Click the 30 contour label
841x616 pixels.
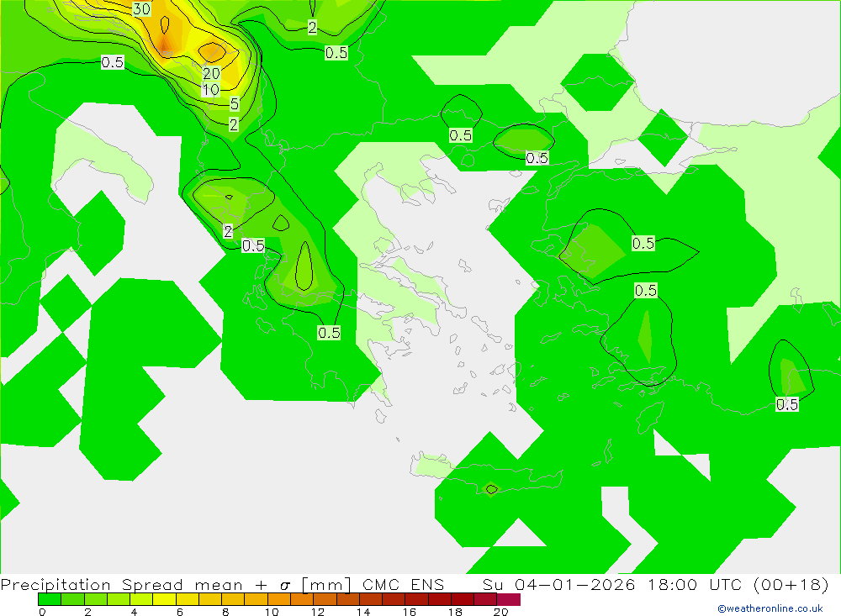point(141,9)
